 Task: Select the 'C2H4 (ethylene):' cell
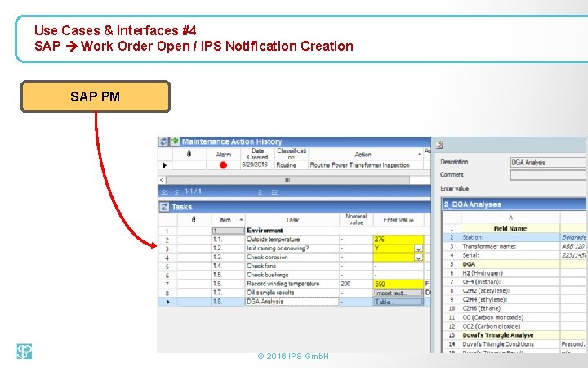point(510,299)
